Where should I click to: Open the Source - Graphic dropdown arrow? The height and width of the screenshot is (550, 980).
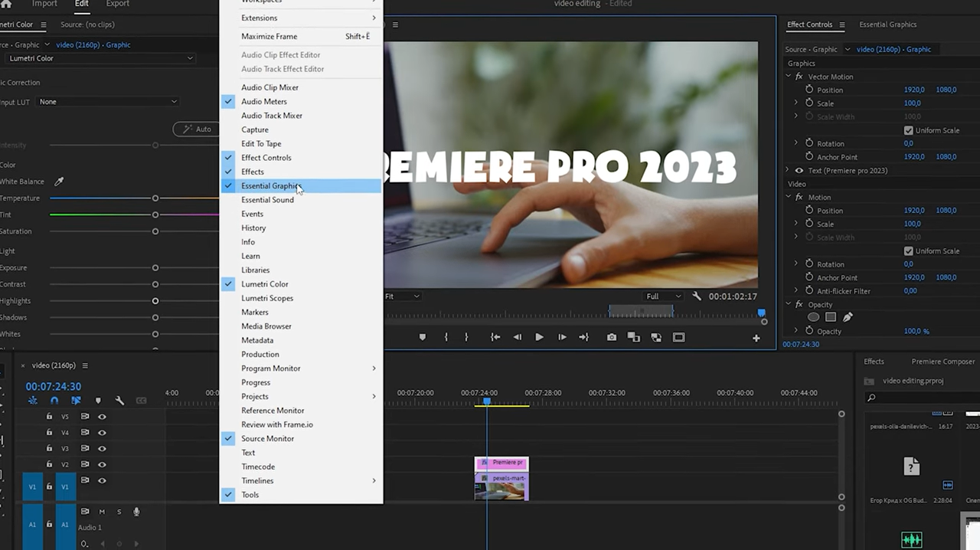coord(848,50)
